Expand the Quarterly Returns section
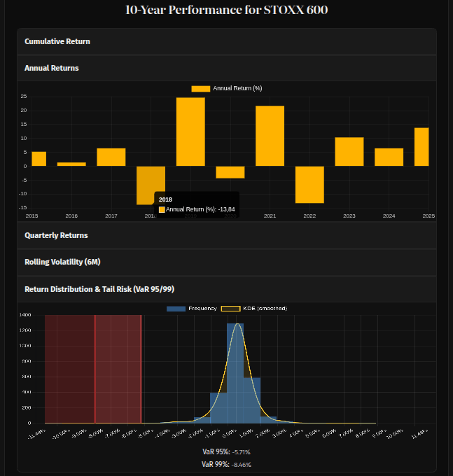Screen dimensions: 453x476 click(x=56, y=235)
